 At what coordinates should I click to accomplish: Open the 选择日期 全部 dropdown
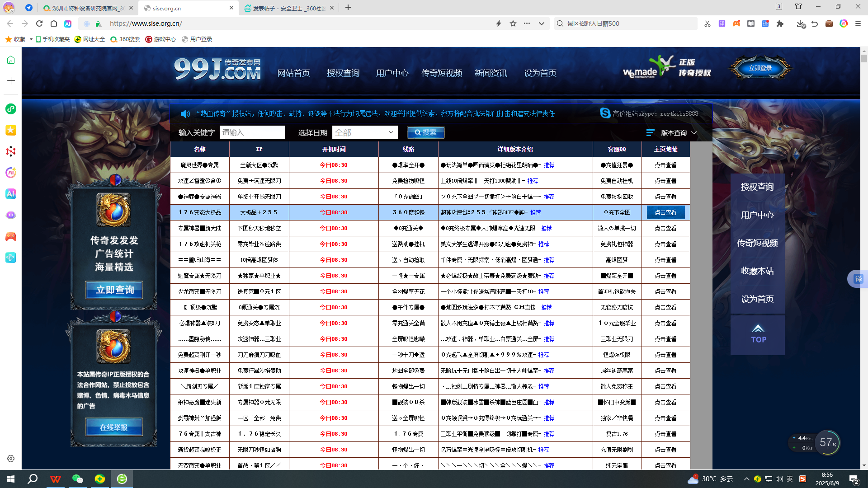[x=364, y=132]
